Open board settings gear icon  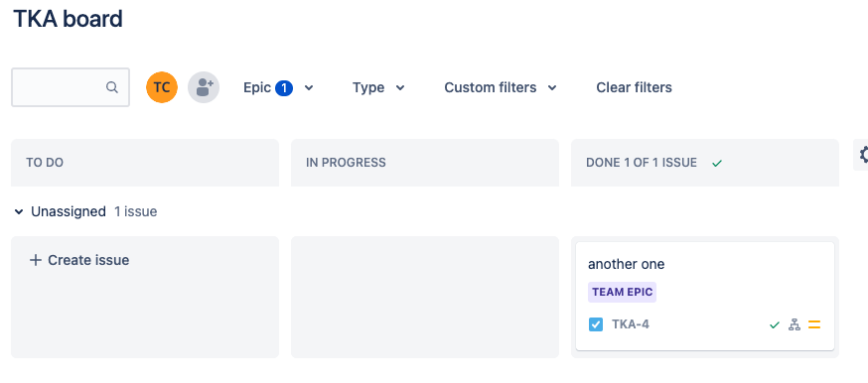tap(862, 155)
